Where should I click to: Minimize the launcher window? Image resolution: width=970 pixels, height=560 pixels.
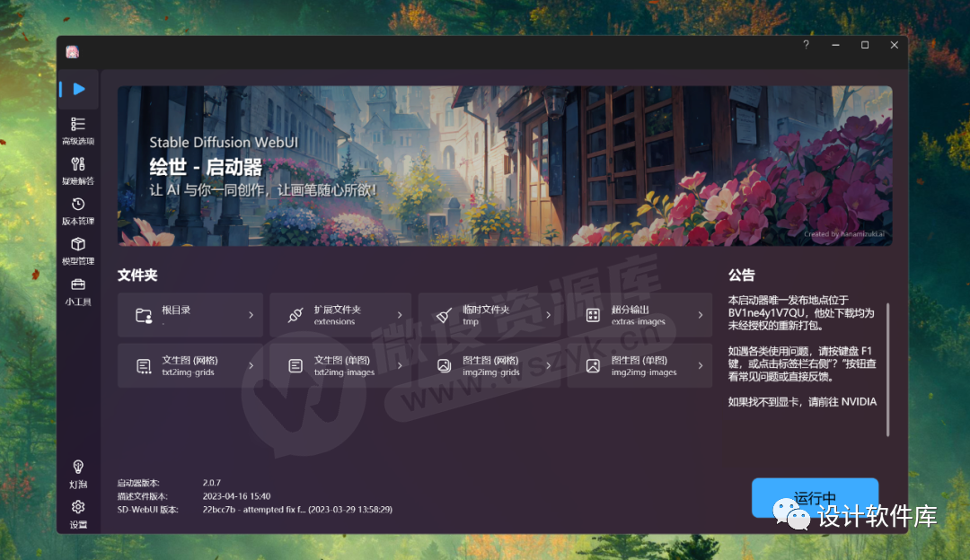pyautogui.click(x=836, y=45)
